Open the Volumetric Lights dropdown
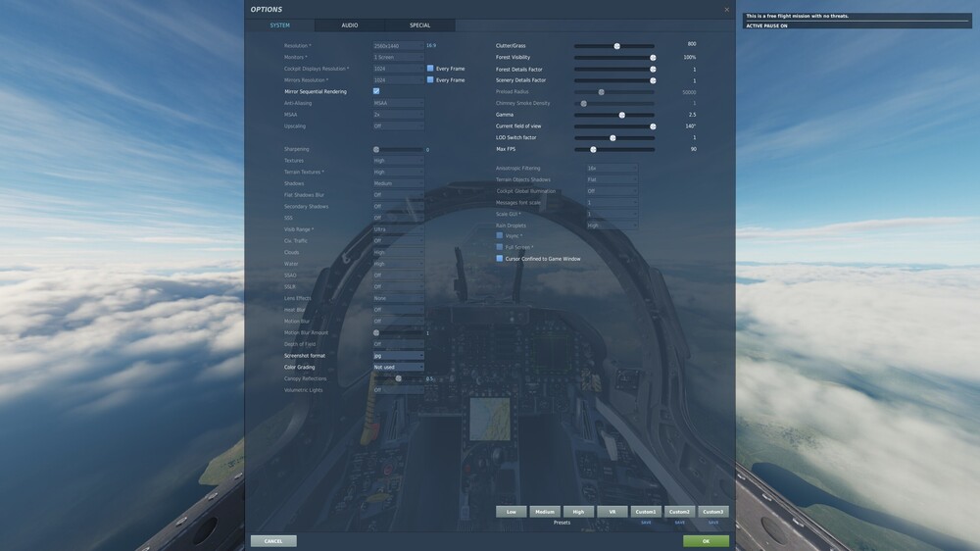The image size is (980, 551). click(x=398, y=389)
